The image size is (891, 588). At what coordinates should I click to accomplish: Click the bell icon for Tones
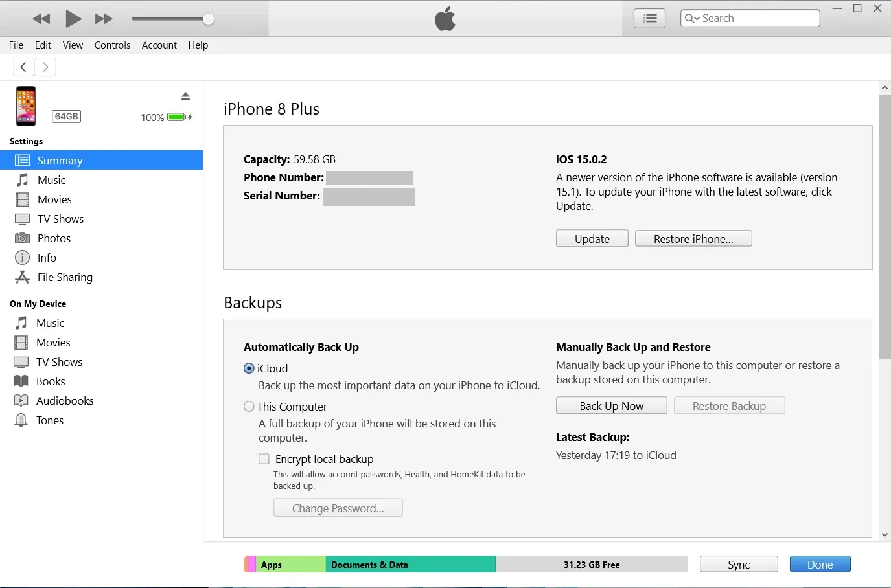tap(21, 420)
